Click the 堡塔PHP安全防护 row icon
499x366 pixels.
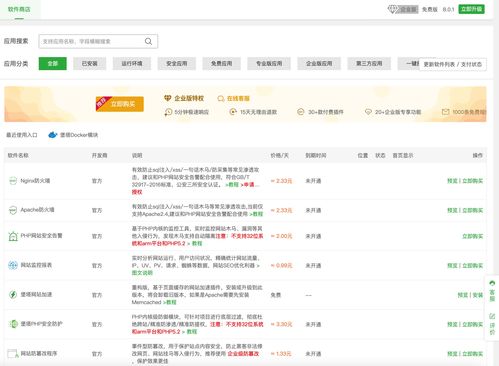pos(13,324)
